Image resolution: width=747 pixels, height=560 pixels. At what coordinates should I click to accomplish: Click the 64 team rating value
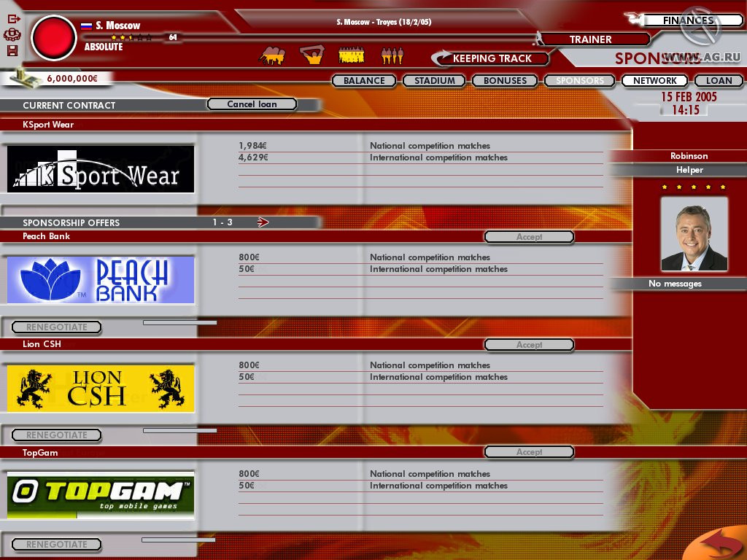click(x=173, y=37)
